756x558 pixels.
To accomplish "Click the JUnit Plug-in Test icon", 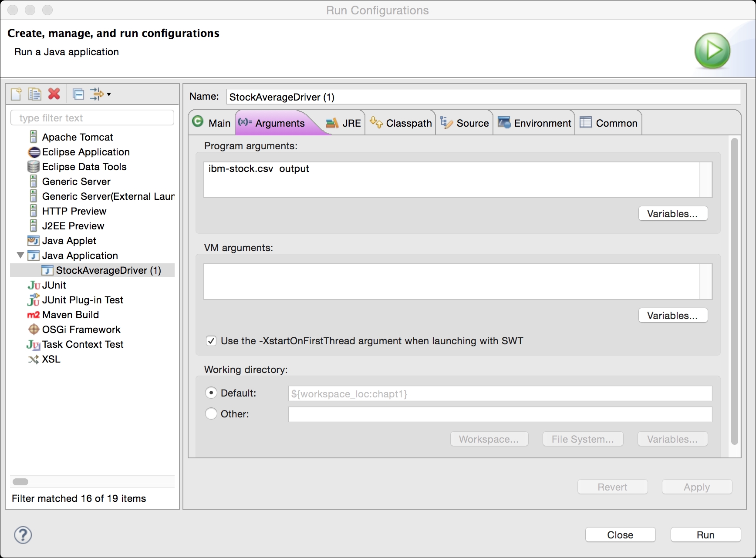I will point(34,300).
